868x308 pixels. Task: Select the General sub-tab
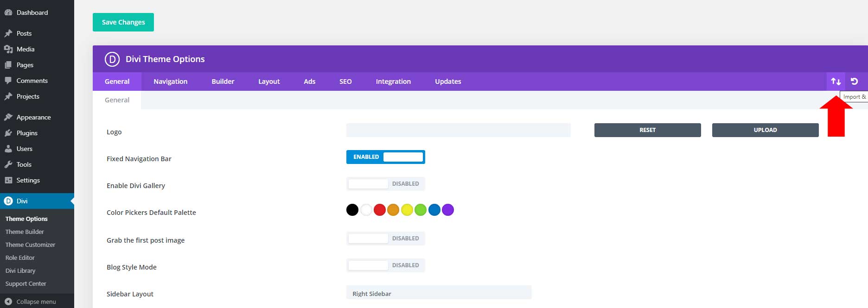(117, 100)
